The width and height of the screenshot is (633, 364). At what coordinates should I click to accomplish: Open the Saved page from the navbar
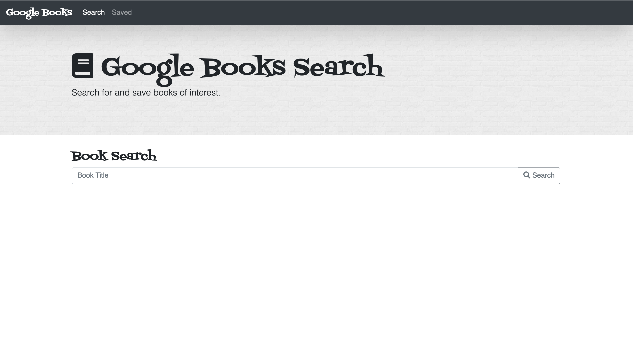click(122, 12)
